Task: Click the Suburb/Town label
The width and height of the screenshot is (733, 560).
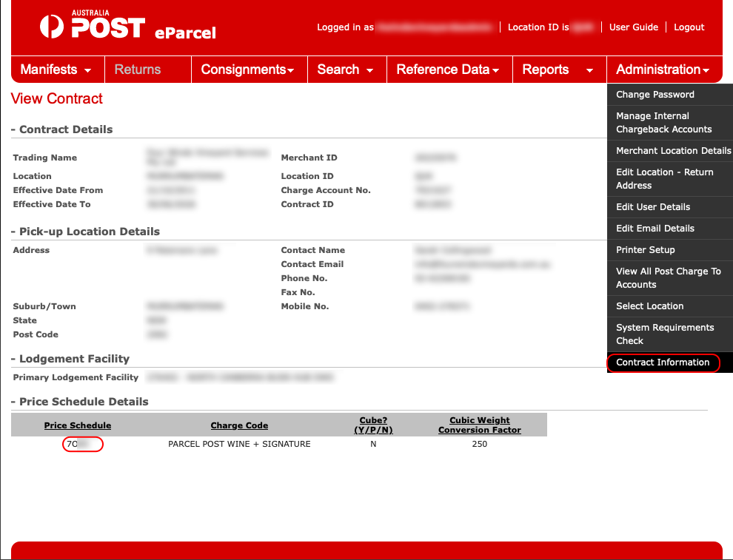Action: (x=44, y=306)
